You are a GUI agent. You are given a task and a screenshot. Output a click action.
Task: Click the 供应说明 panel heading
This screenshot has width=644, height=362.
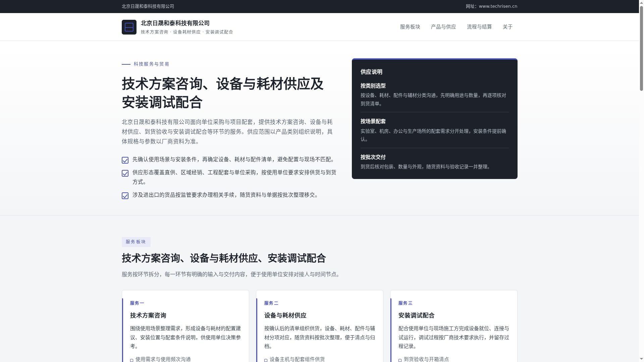[x=371, y=72]
